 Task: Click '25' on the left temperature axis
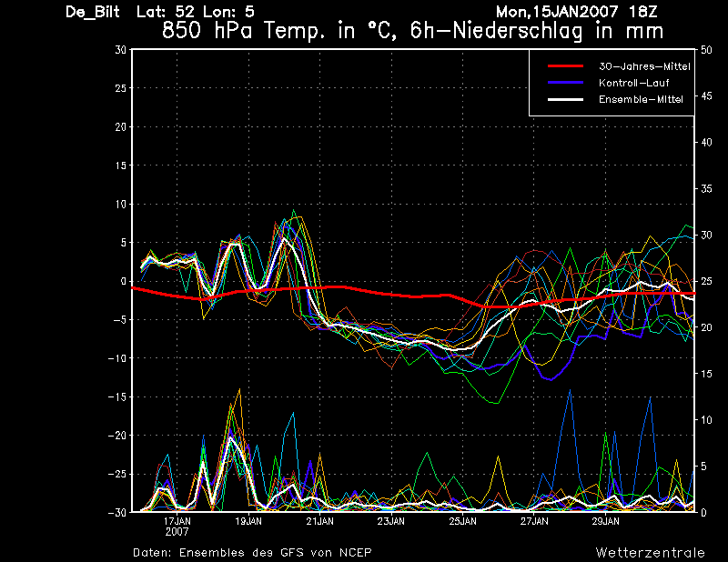click(121, 88)
